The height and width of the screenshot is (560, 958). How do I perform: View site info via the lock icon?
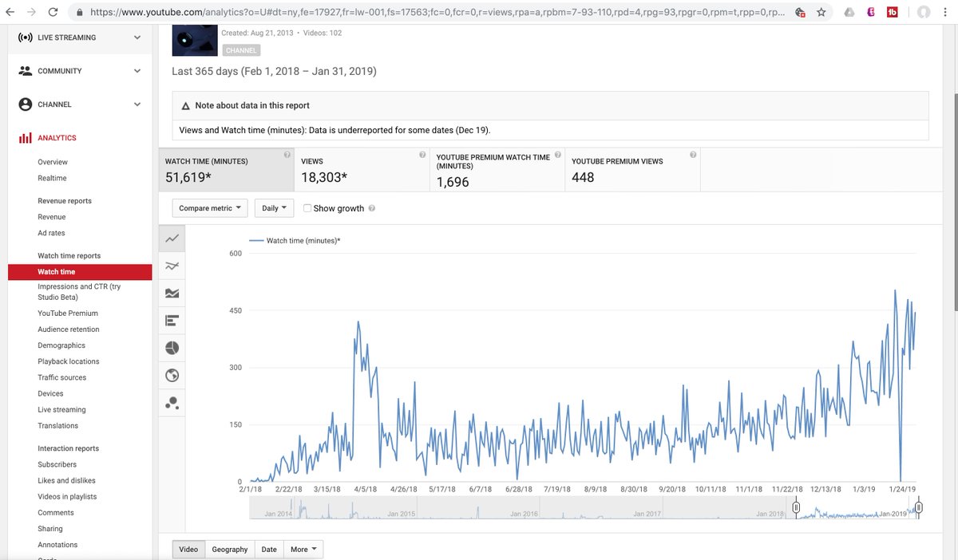(x=79, y=13)
